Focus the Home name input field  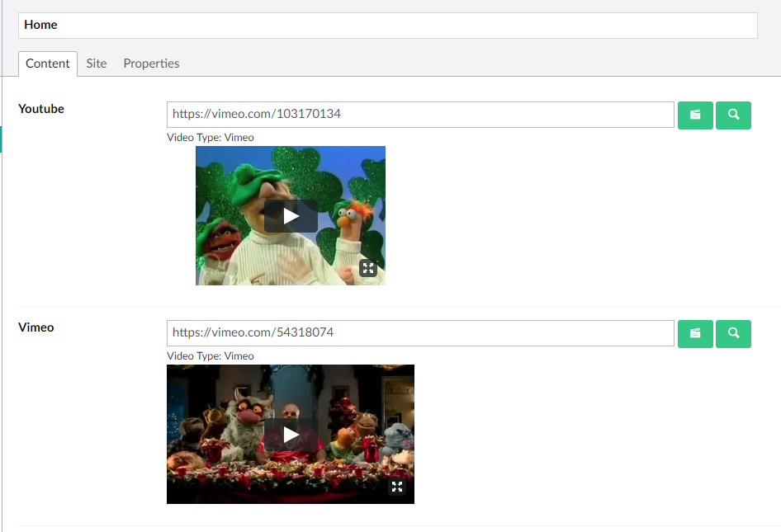[x=388, y=26]
